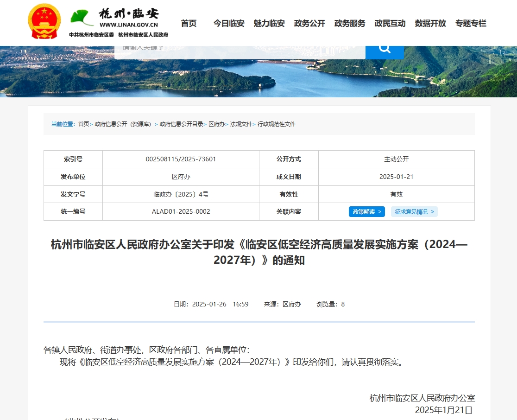
Task: Open the 首页 navigation menu item
Action: coord(189,23)
